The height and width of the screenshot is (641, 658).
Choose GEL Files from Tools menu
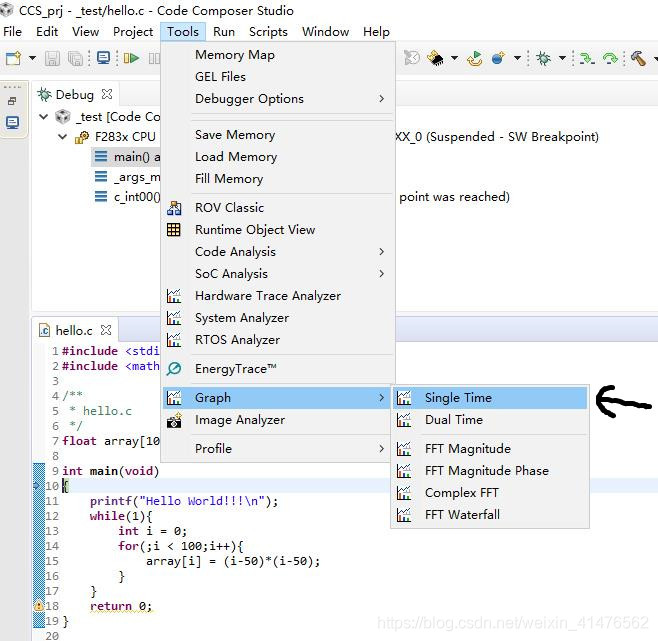(x=278, y=77)
